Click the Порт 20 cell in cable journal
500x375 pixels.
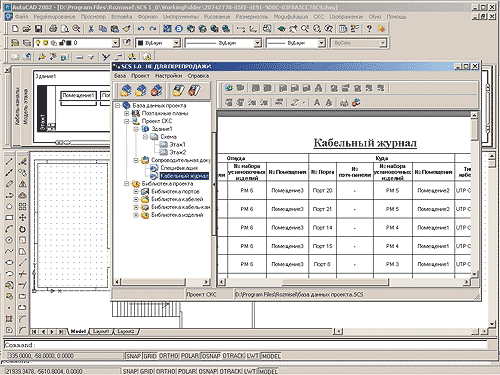[322, 191]
